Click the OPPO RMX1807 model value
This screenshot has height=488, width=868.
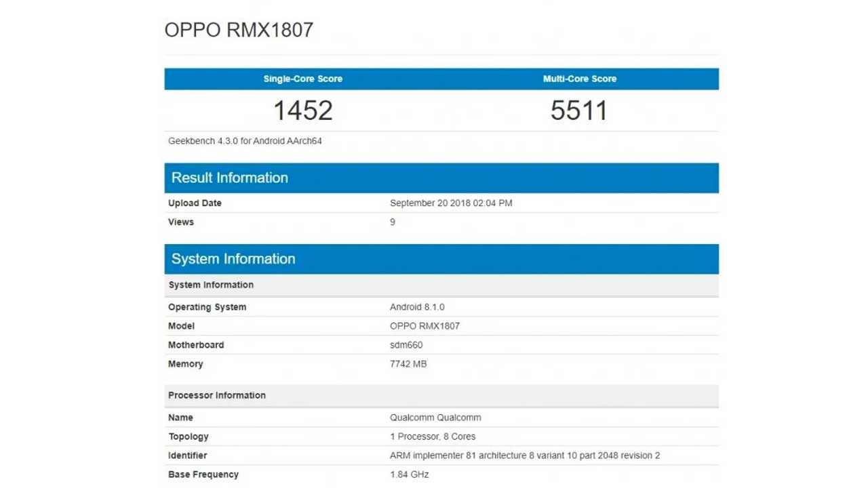(x=425, y=326)
